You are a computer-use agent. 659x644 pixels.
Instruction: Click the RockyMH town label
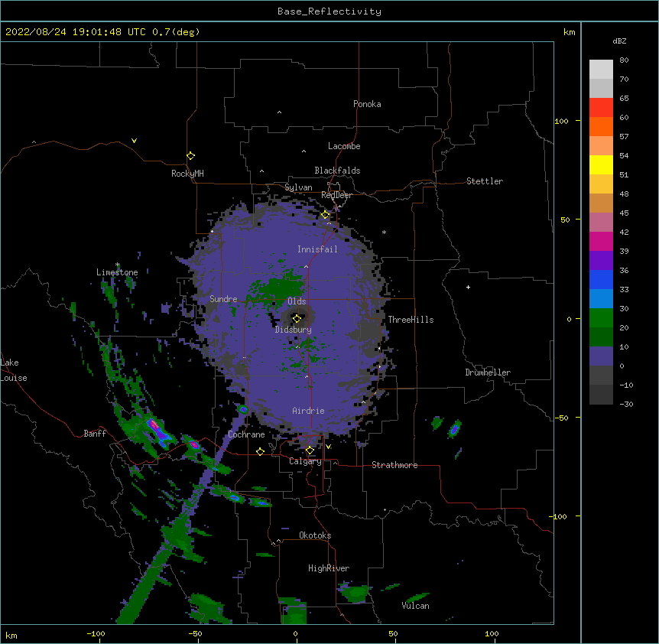(x=187, y=174)
